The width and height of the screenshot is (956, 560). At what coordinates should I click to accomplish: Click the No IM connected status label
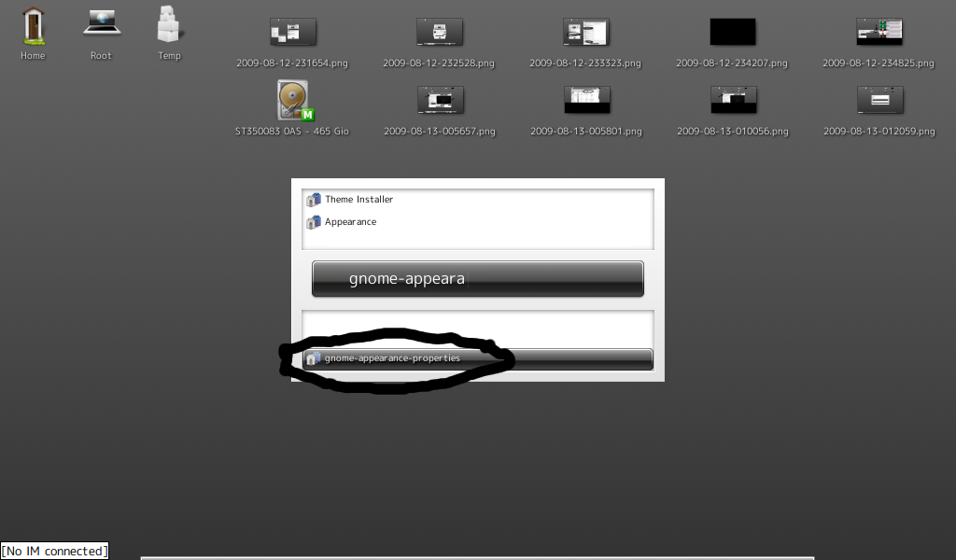click(x=54, y=552)
